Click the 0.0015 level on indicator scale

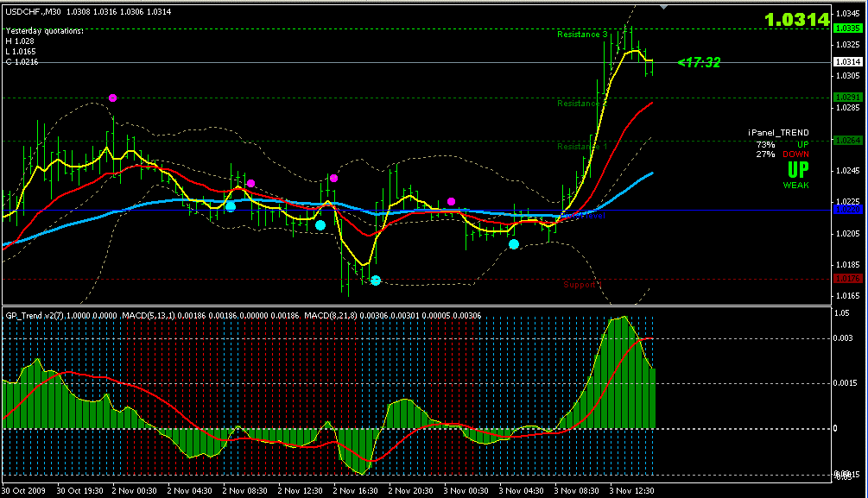coord(846,383)
